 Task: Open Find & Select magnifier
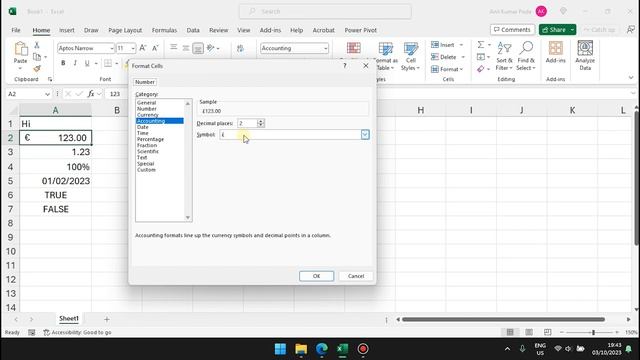526,56
